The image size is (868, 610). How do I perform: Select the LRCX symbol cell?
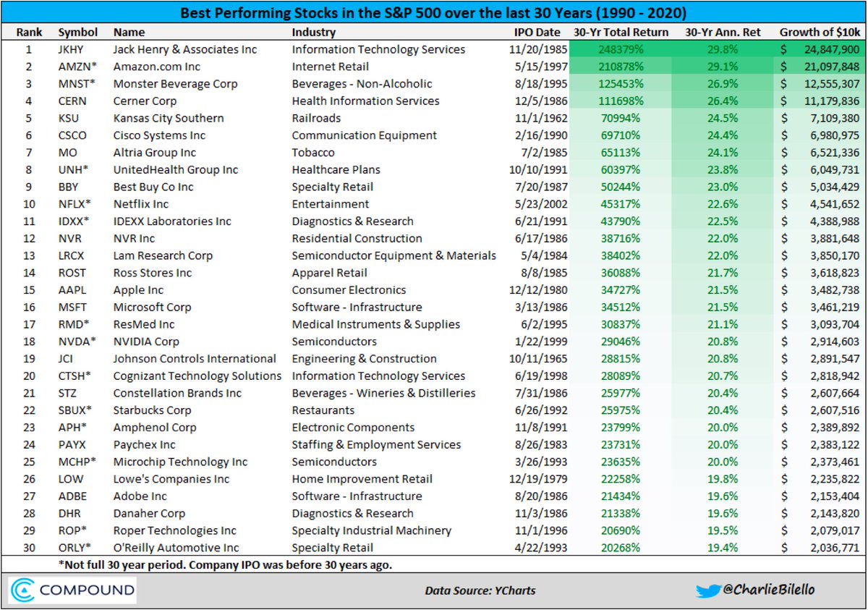[x=72, y=255]
